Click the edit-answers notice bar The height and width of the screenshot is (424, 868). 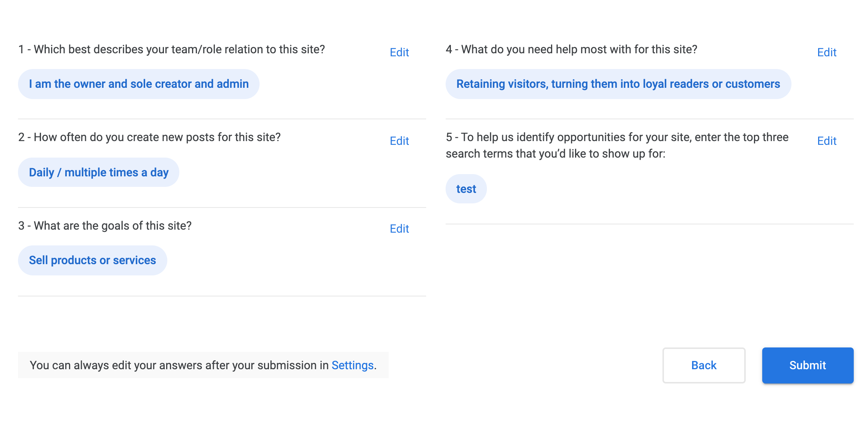[x=203, y=365]
